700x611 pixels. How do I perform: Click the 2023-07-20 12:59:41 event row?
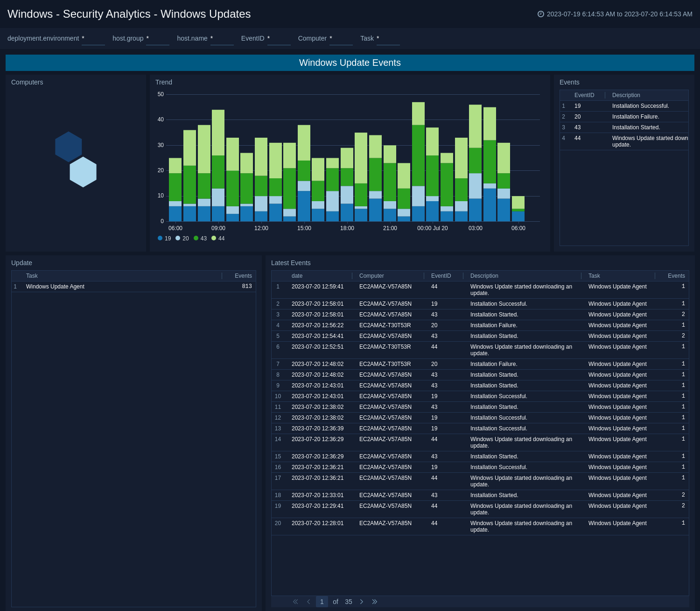(x=480, y=290)
